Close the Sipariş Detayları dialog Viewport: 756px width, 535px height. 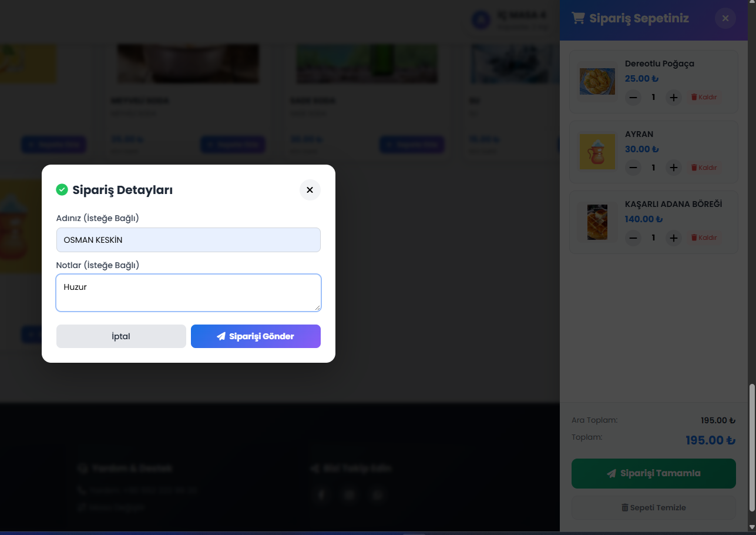(310, 190)
